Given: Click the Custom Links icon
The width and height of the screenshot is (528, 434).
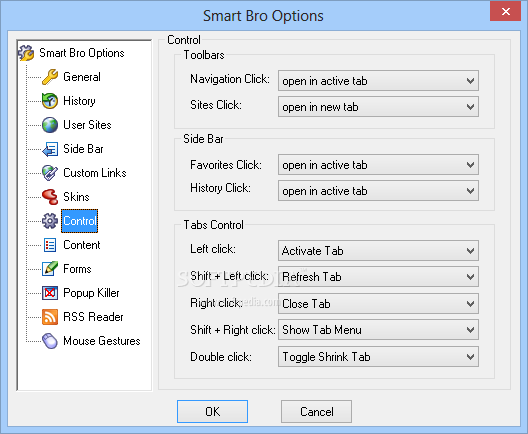Looking at the screenshot, I should (50, 173).
